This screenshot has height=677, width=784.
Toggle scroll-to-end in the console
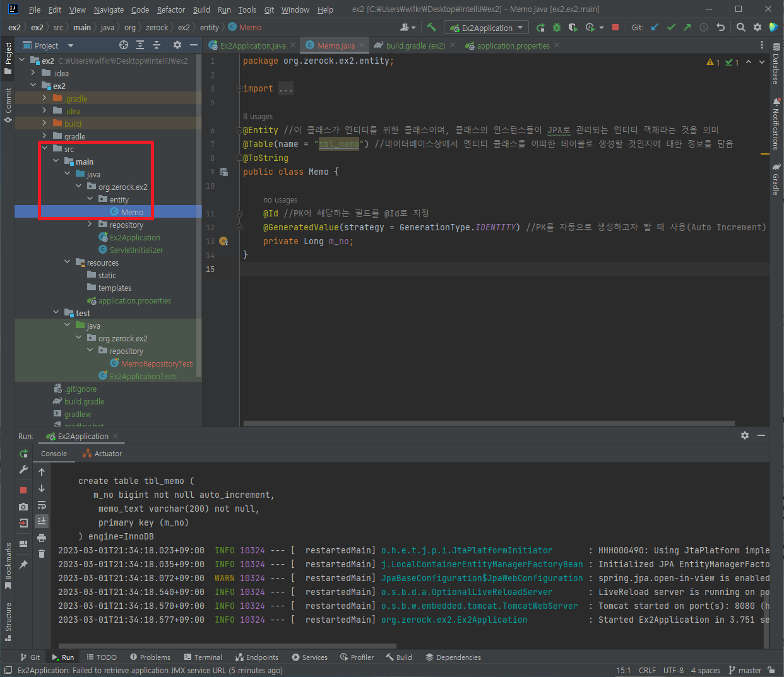tap(42, 521)
